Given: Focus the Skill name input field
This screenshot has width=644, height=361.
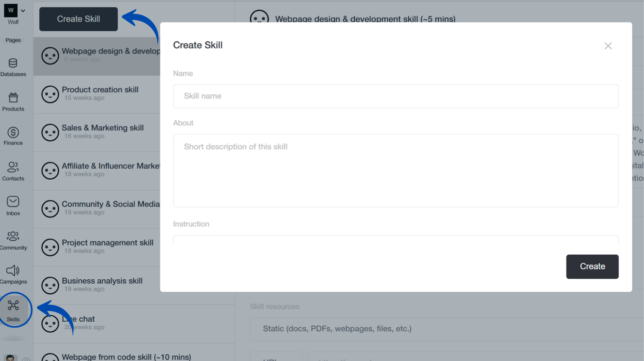Looking at the screenshot, I should click(x=396, y=96).
